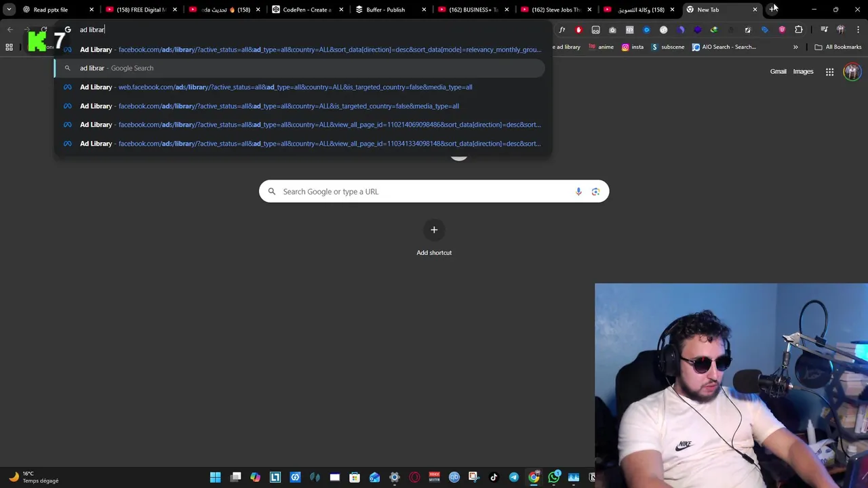Open the 'insta' bookmark

632,47
